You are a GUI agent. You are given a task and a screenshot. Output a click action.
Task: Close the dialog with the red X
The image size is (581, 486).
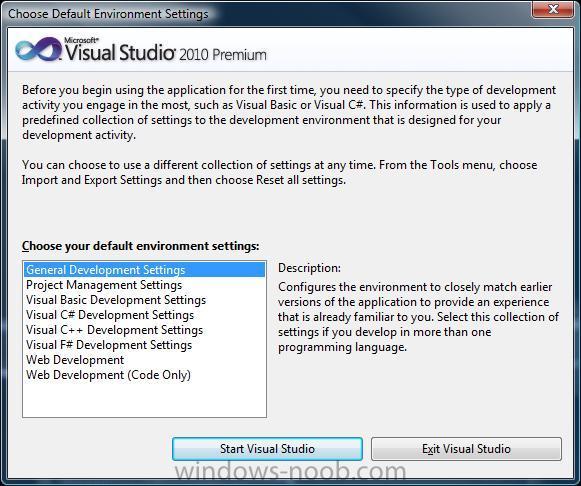pyautogui.click(x=553, y=9)
